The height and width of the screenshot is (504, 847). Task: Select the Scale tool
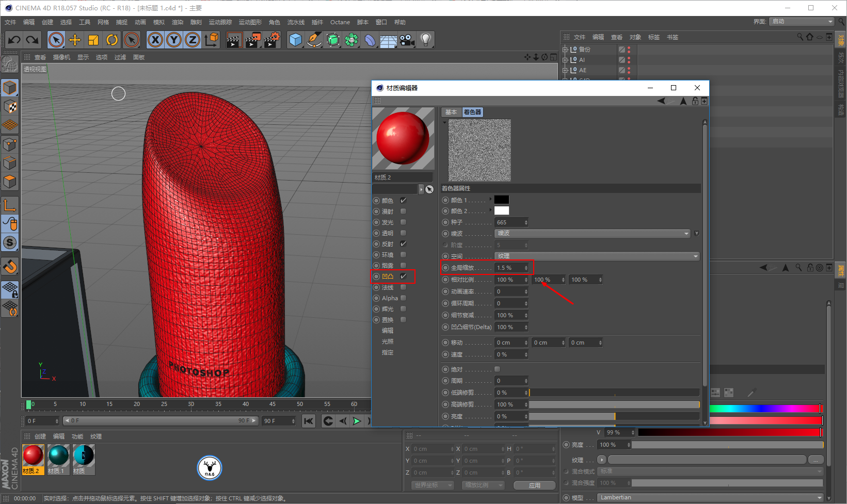click(x=93, y=40)
